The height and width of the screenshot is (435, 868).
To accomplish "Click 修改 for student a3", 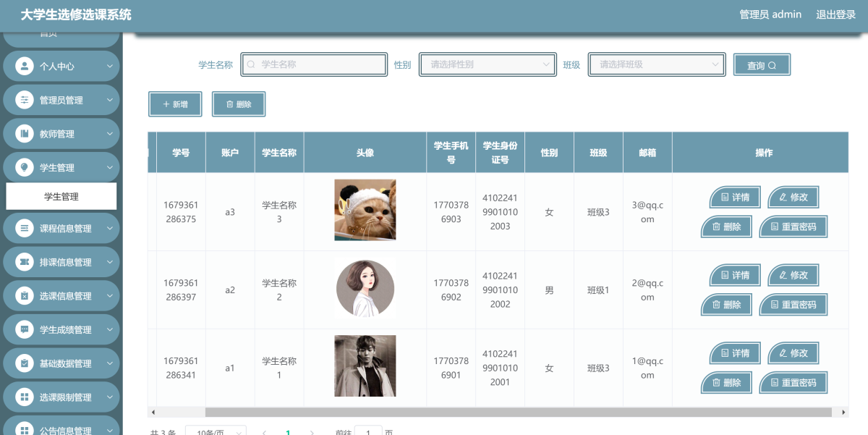I will pyautogui.click(x=793, y=197).
